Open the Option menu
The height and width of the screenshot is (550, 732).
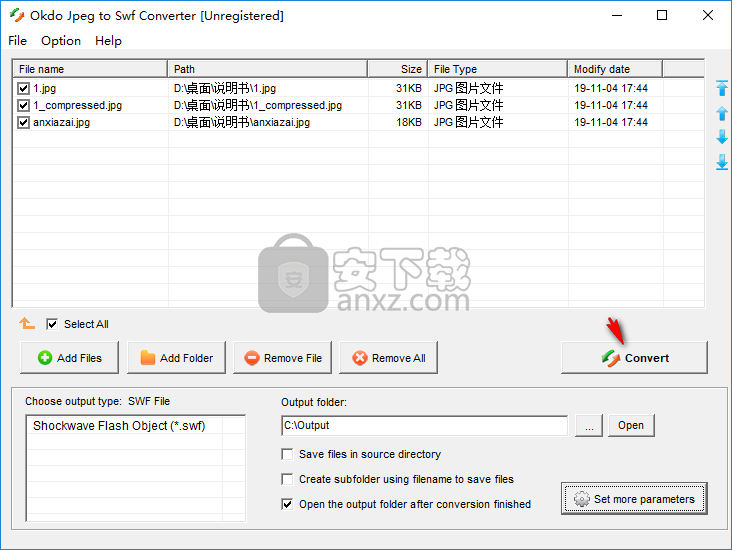61,41
